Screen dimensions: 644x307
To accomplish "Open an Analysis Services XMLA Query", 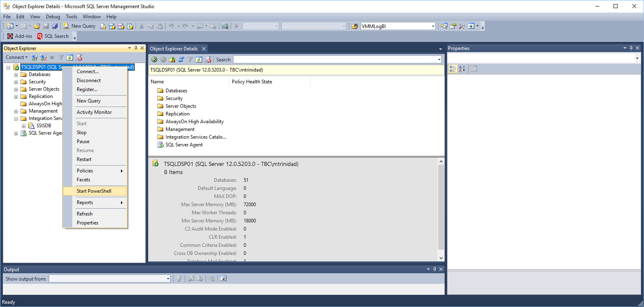I will pyautogui.click(x=130, y=26).
